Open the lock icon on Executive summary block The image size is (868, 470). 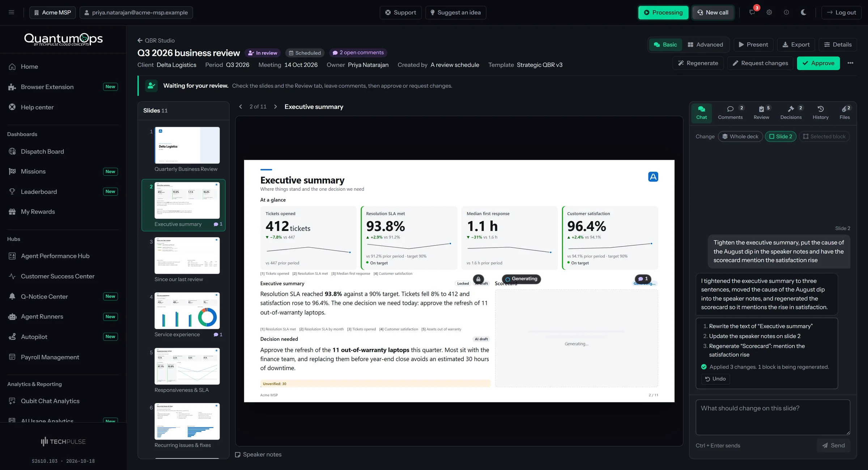point(478,279)
